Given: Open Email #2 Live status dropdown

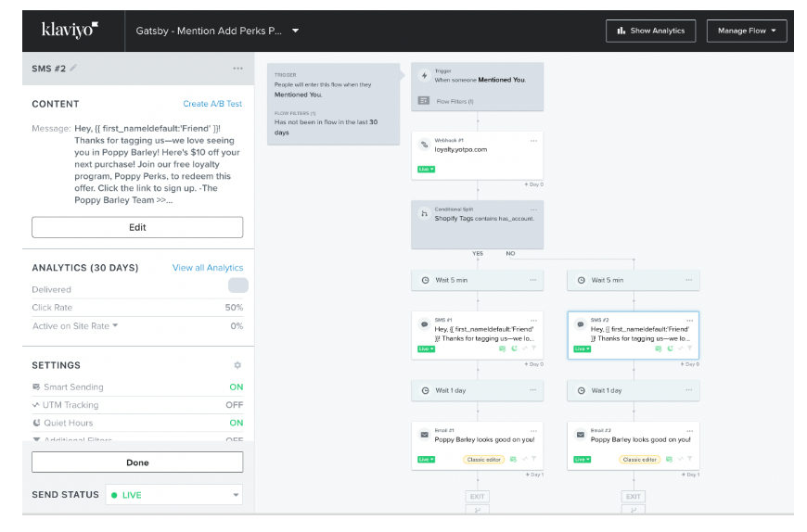Looking at the screenshot, I should pyautogui.click(x=583, y=460).
